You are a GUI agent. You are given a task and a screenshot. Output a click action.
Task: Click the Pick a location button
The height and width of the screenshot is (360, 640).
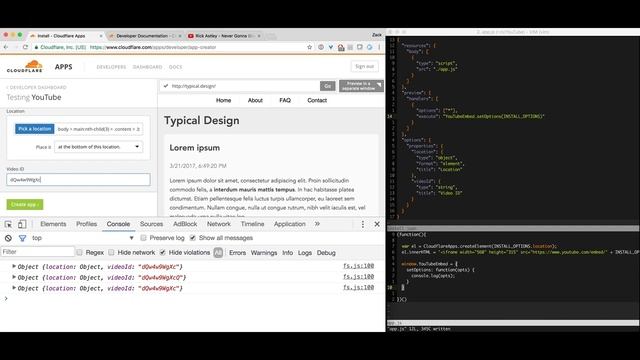pyautogui.click(x=35, y=129)
